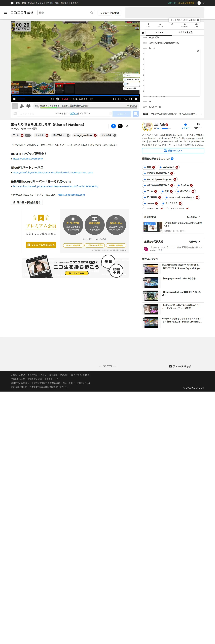Image resolution: width=215 pixels, height=644 pixels.
Task: Open the taitanu.booth.pm link
Action: [x=28, y=159]
